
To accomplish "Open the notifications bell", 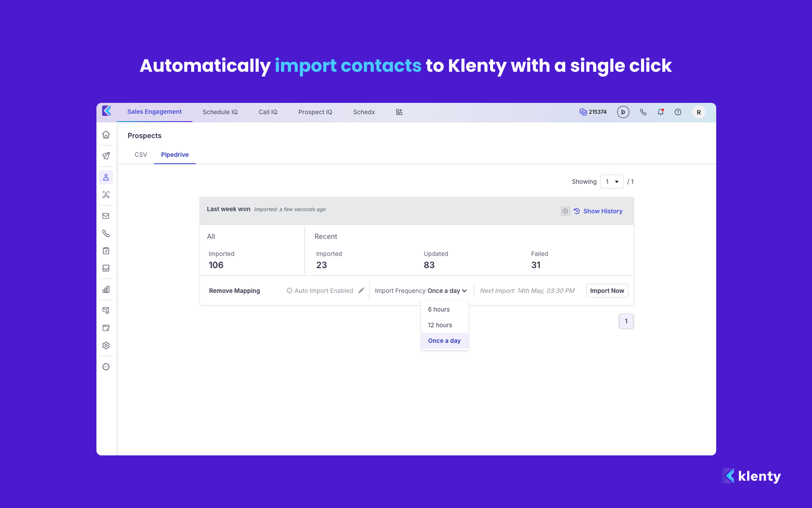I will [660, 112].
